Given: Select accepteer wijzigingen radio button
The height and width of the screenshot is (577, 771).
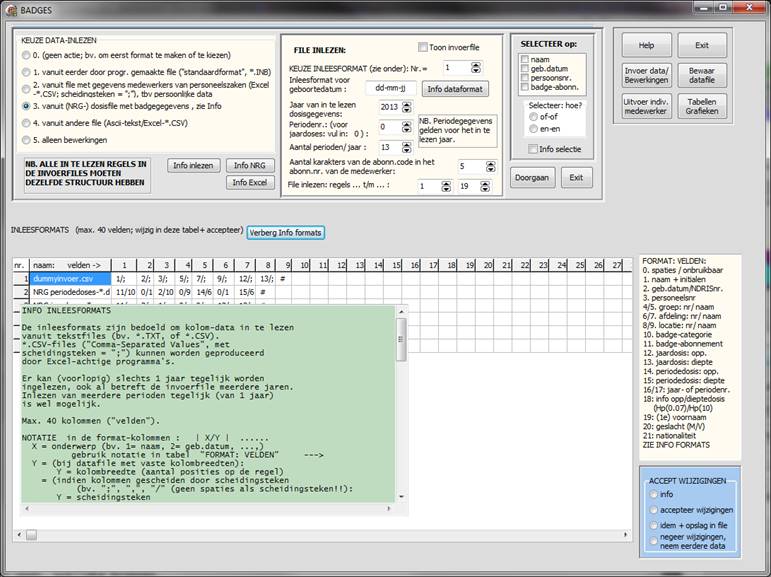Looking at the screenshot, I should click(653, 510).
